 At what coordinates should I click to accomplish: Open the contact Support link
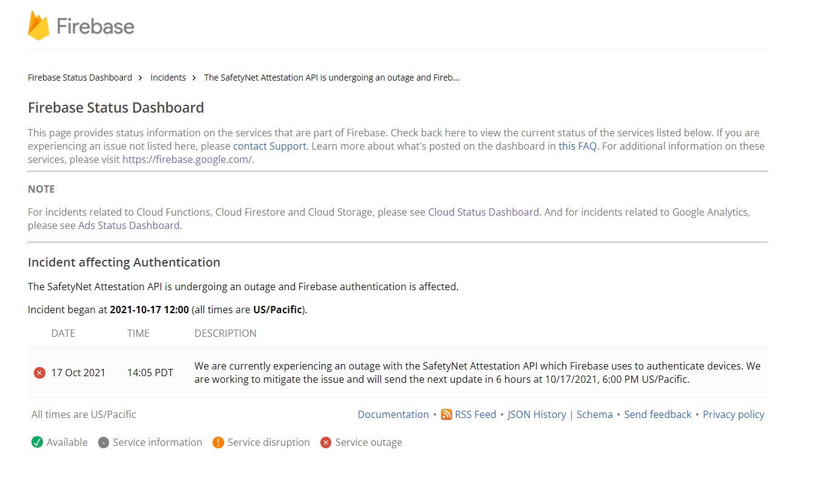pyautogui.click(x=270, y=146)
